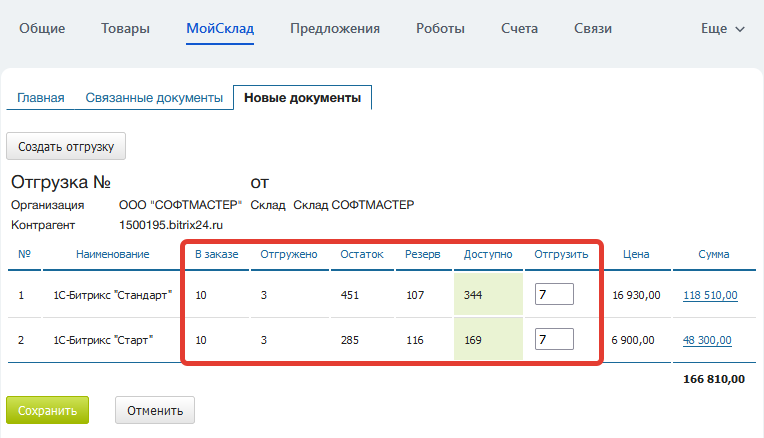This screenshot has height=438, width=764.
Task: Expand the Еще dropdown menu
Action: (722, 29)
